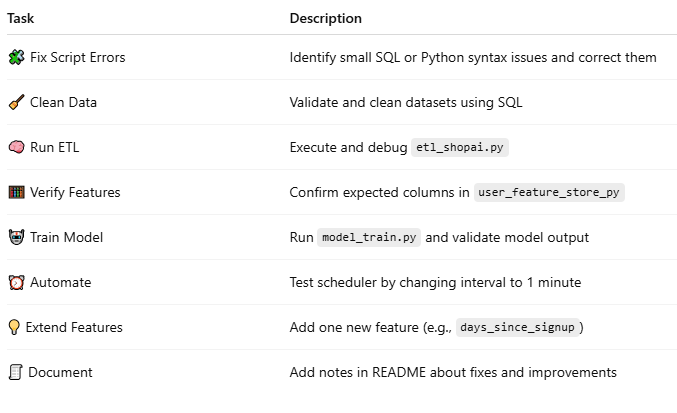Click the abacus icon next to Verify Features
This screenshot has width=677, height=413.
[x=16, y=192]
